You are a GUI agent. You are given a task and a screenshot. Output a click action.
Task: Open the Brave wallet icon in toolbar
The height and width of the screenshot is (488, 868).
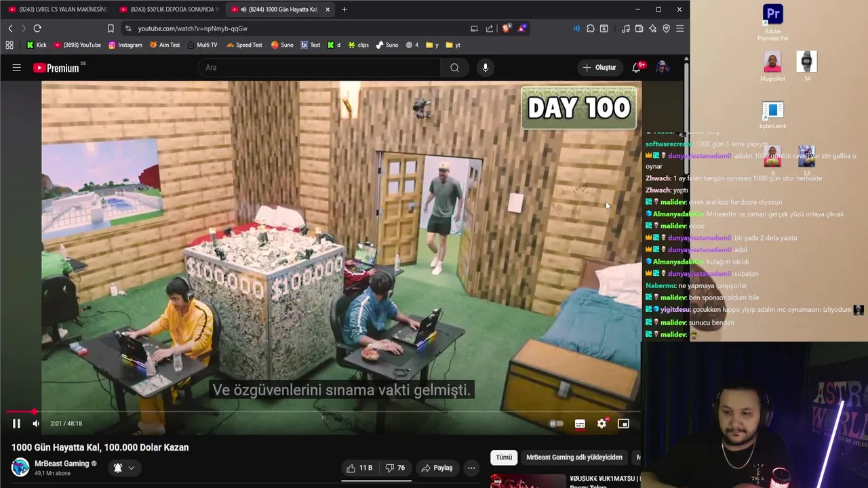point(639,28)
